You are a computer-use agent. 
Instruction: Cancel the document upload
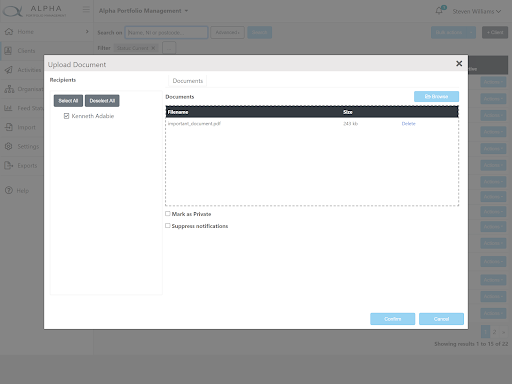pyautogui.click(x=441, y=319)
